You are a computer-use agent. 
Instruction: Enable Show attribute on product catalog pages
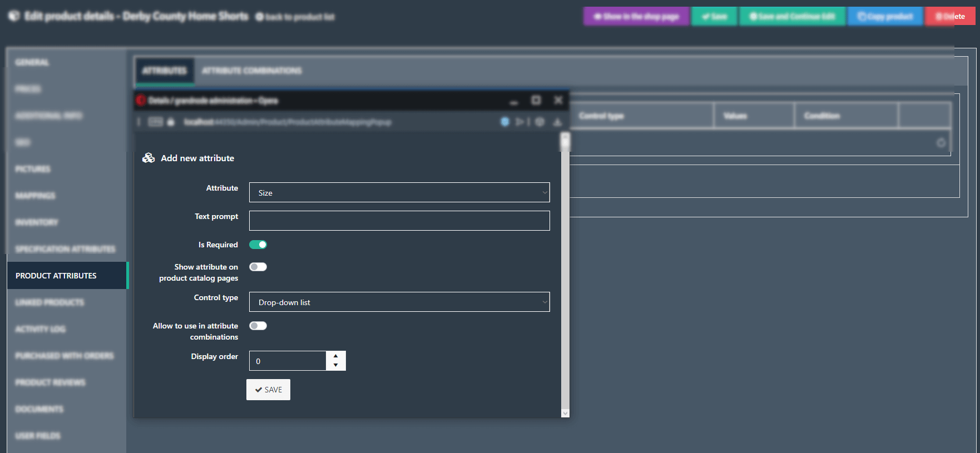258,267
